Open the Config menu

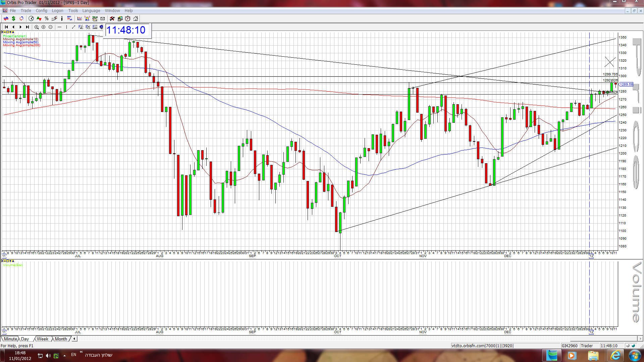coord(42,11)
